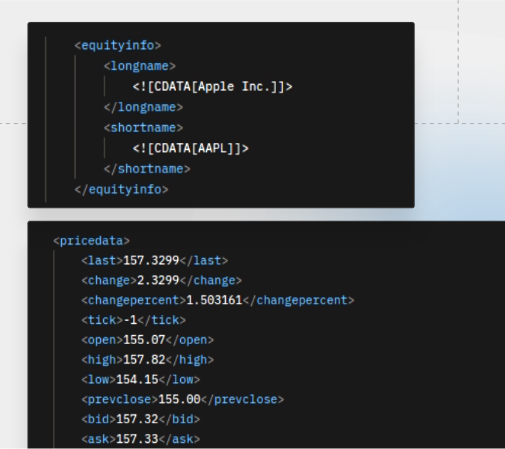
Task: Click the tick value -1
Action: point(130,320)
